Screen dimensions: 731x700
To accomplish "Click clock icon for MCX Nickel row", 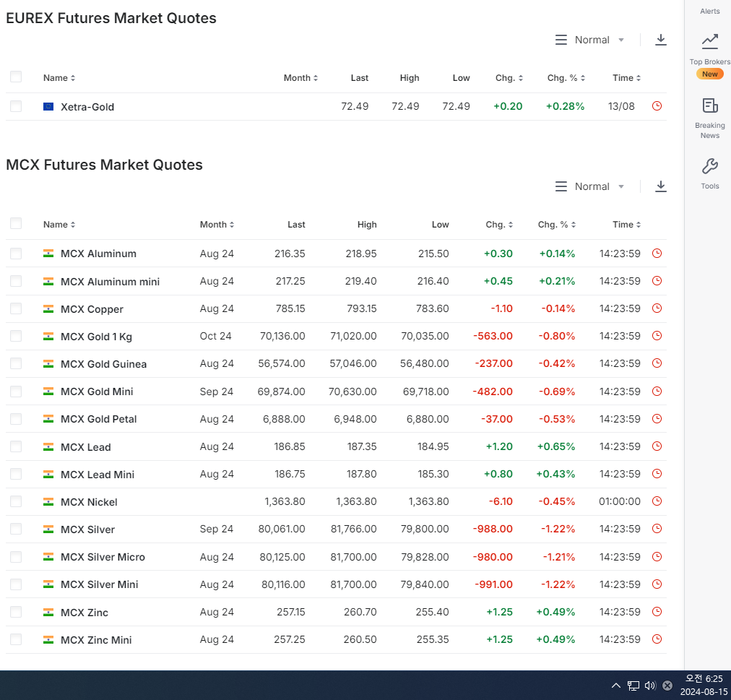I will 657,501.
